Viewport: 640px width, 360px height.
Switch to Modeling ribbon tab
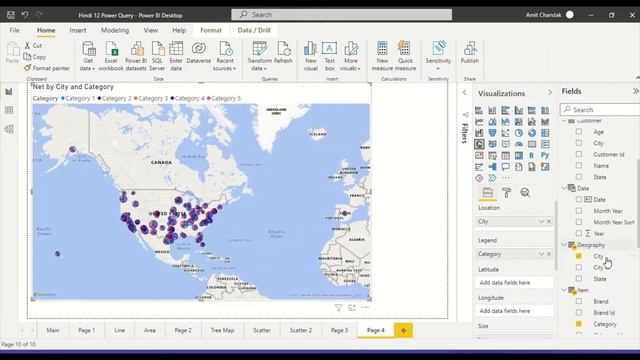click(115, 30)
